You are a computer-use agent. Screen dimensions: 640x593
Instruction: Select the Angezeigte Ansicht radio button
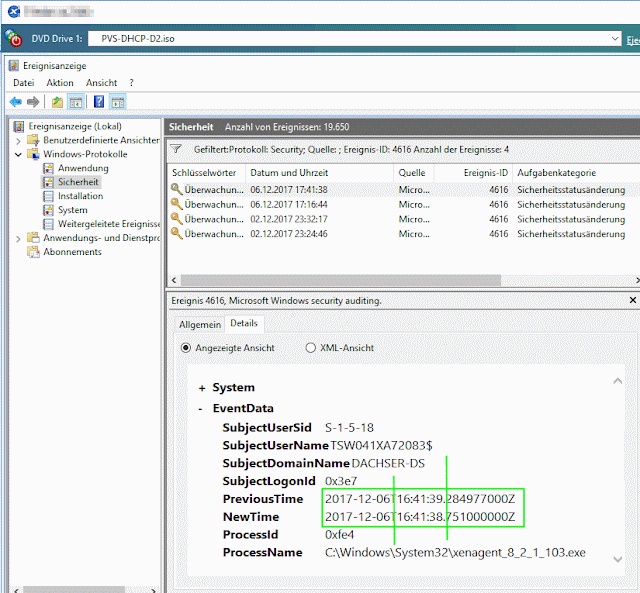[186, 348]
